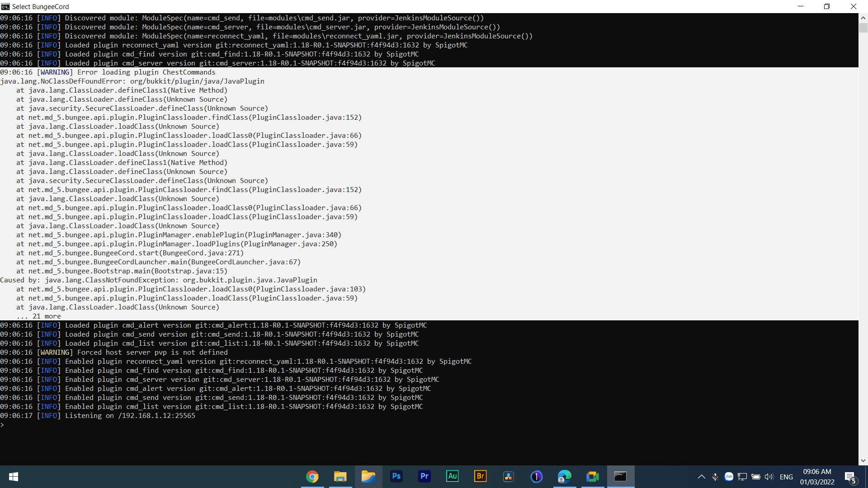This screenshot has height=488, width=868.
Task: Open the volume control tray icon
Action: coord(769,477)
